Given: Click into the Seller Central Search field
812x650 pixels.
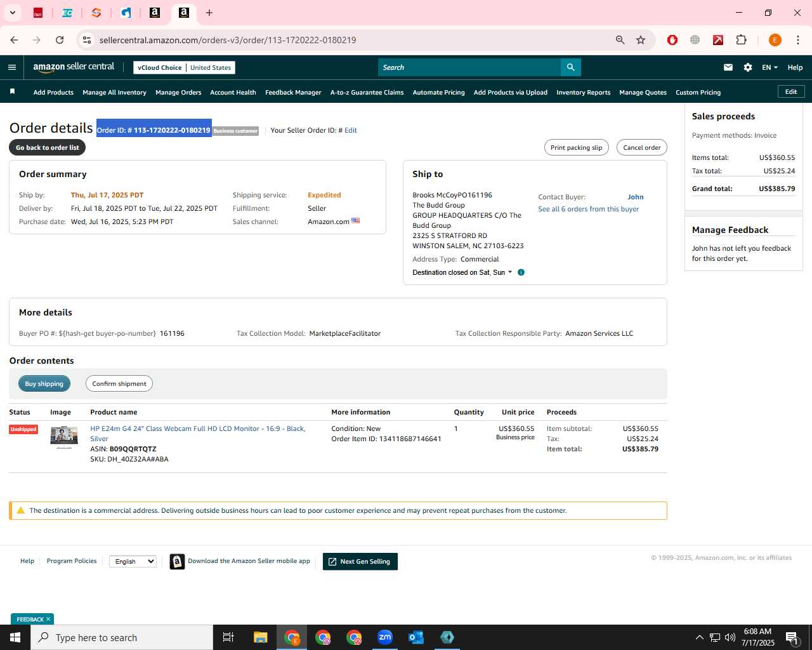Looking at the screenshot, I should (469, 67).
